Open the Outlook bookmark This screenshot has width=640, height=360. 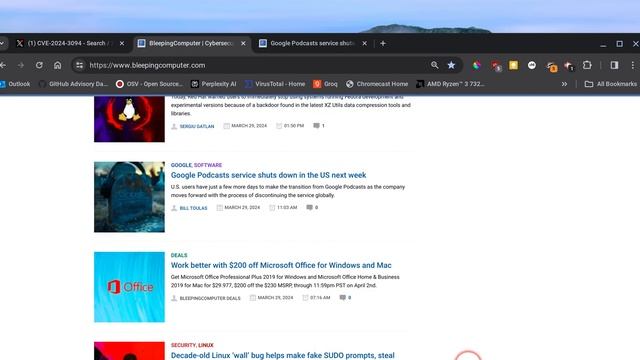[x=16, y=84]
